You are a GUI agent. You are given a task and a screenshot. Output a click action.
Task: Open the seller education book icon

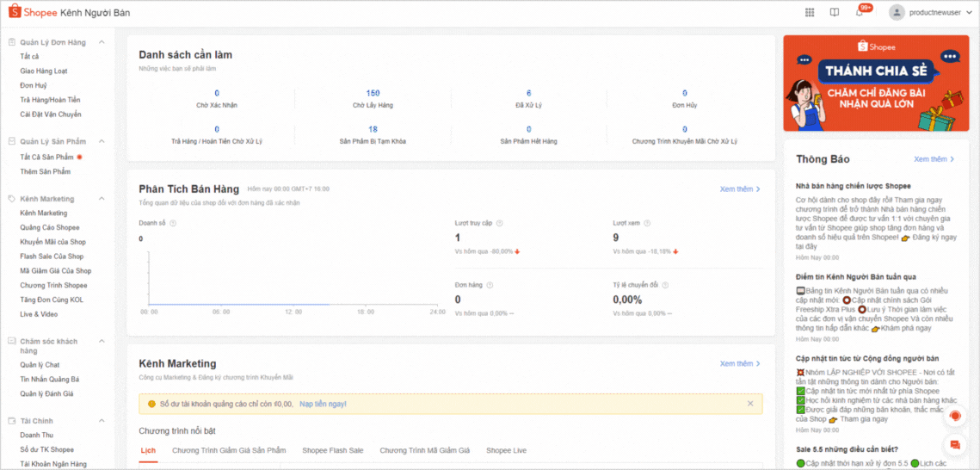tap(834, 12)
